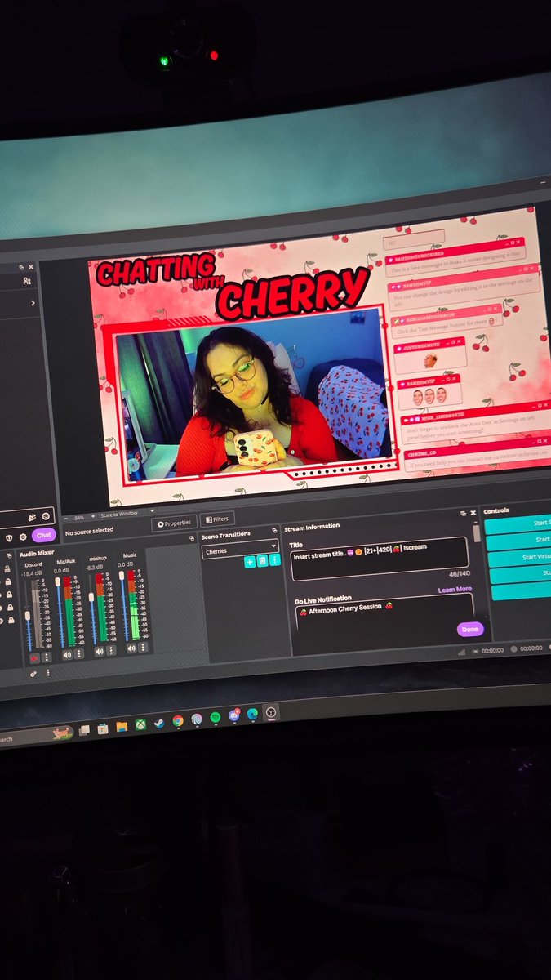Expand the chevron in the left dock
551x980 pixels.
pos(33,303)
